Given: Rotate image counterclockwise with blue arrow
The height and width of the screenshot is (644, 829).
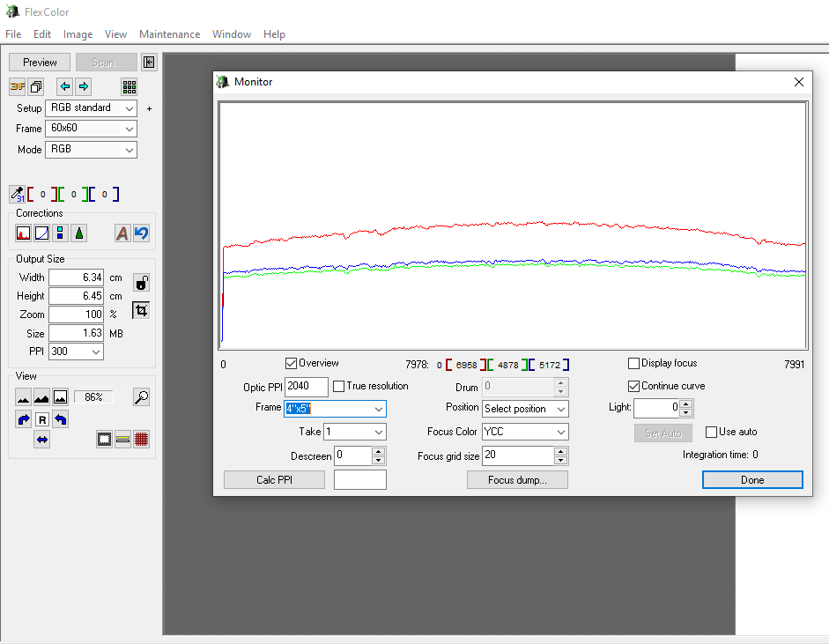Looking at the screenshot, I should pos(60,420).
